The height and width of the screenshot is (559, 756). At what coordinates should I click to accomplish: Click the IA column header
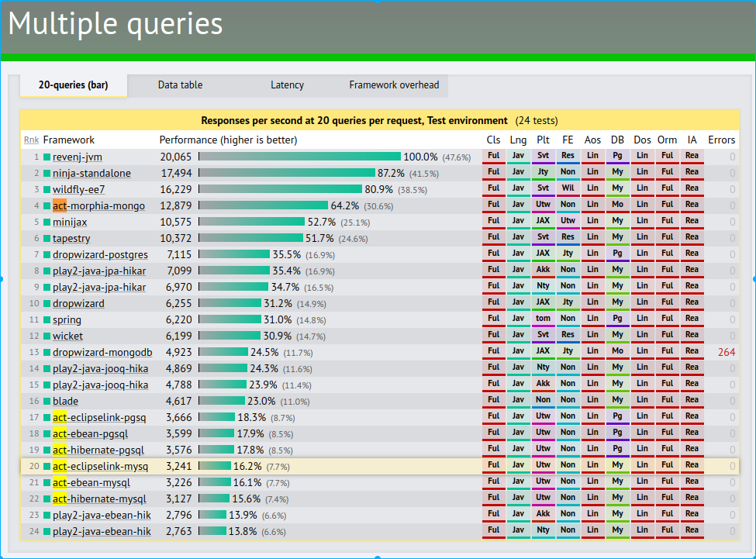(x=692, y=140)
